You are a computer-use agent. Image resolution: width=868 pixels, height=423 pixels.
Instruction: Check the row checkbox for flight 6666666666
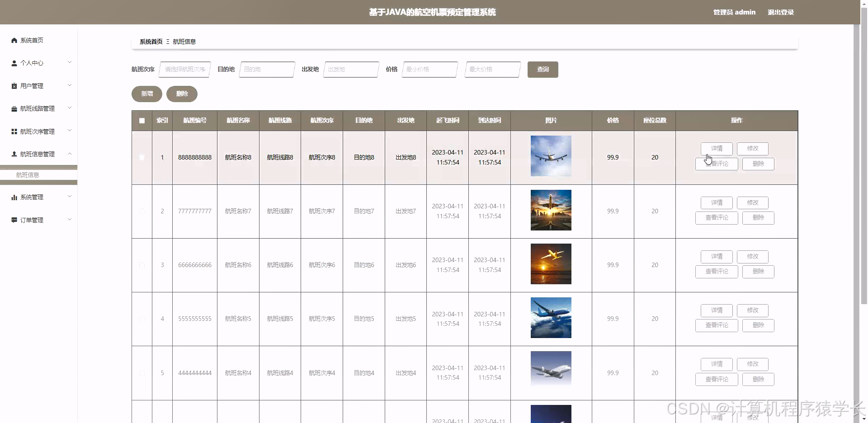coord(142,265)
